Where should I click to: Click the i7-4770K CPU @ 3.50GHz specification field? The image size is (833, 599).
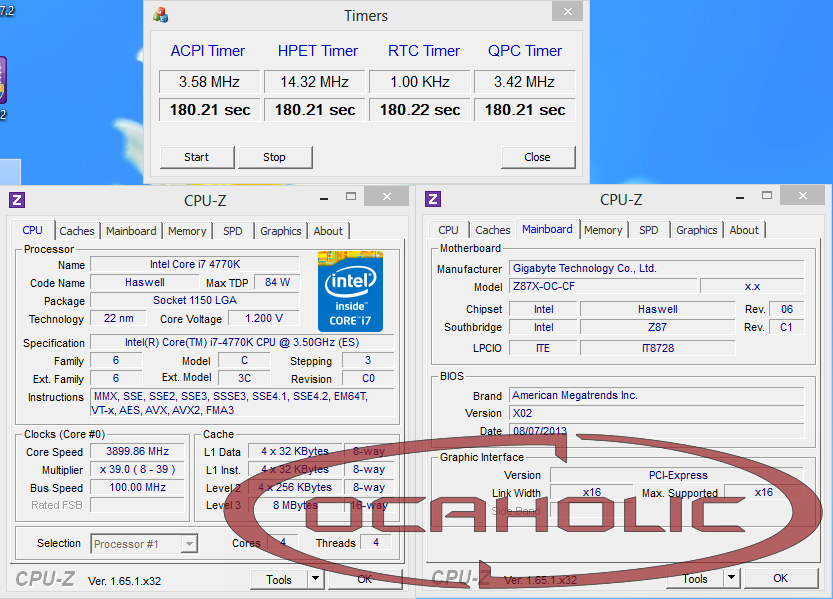point(242,342)
